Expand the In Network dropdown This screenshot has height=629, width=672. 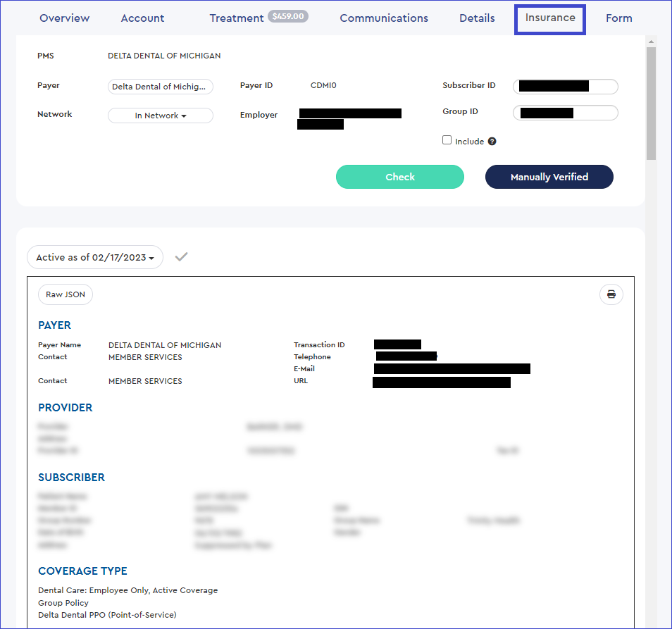click(x=161, y=114)
